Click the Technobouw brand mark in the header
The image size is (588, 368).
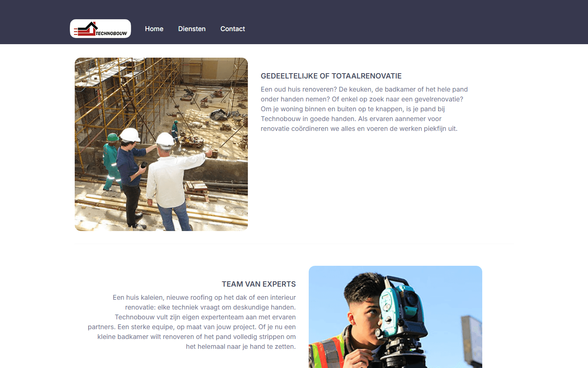[x=100, y=28]
